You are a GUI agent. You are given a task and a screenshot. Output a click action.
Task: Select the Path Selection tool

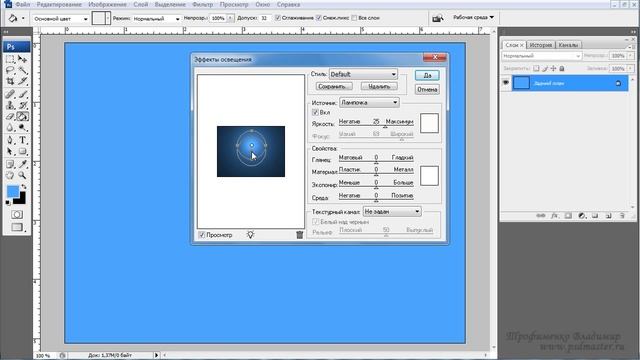10,152
